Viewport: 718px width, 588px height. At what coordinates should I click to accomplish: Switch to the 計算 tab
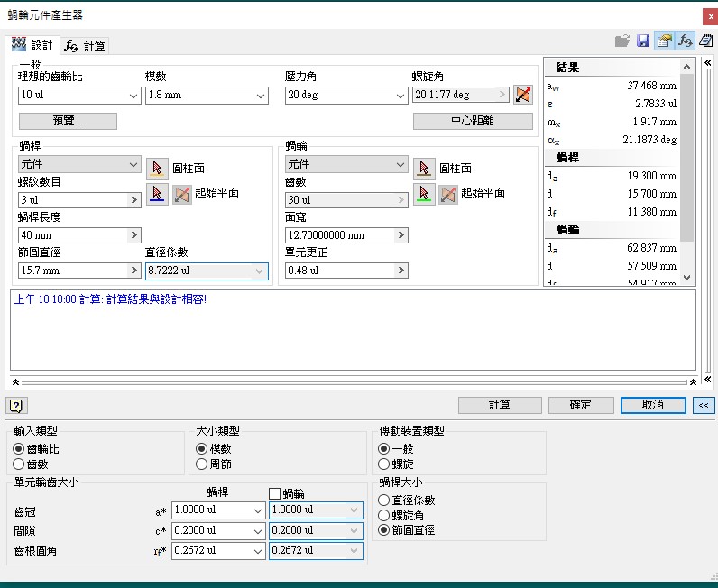point(86,46)
